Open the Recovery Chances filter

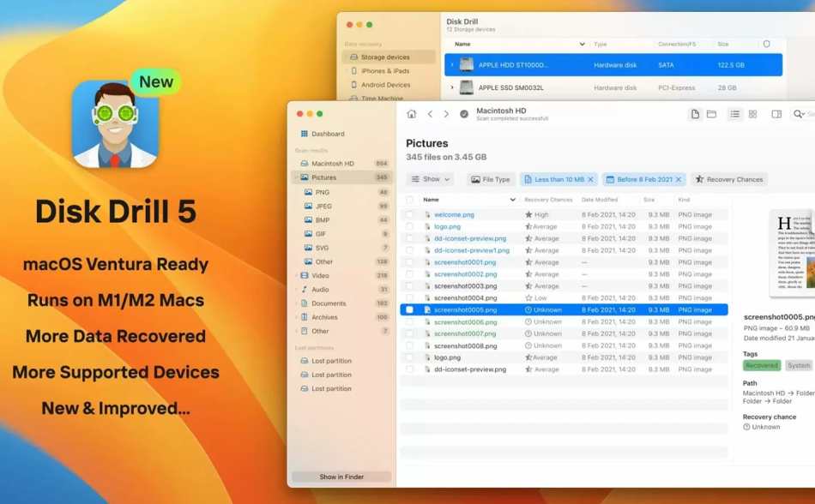tap(729, 180)
